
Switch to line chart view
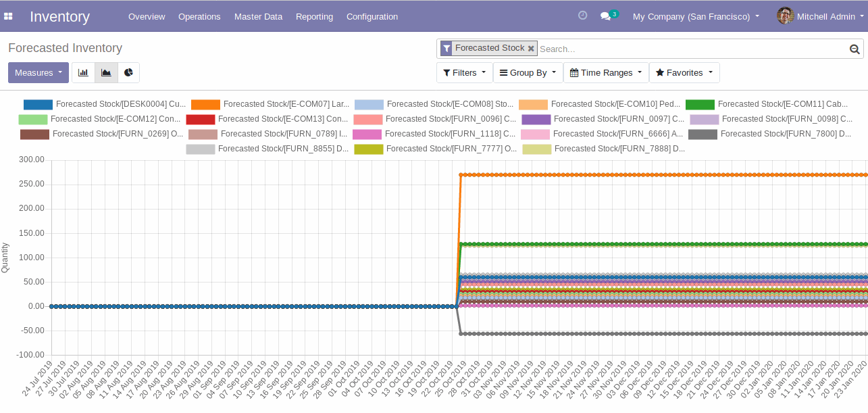point(106,73)
